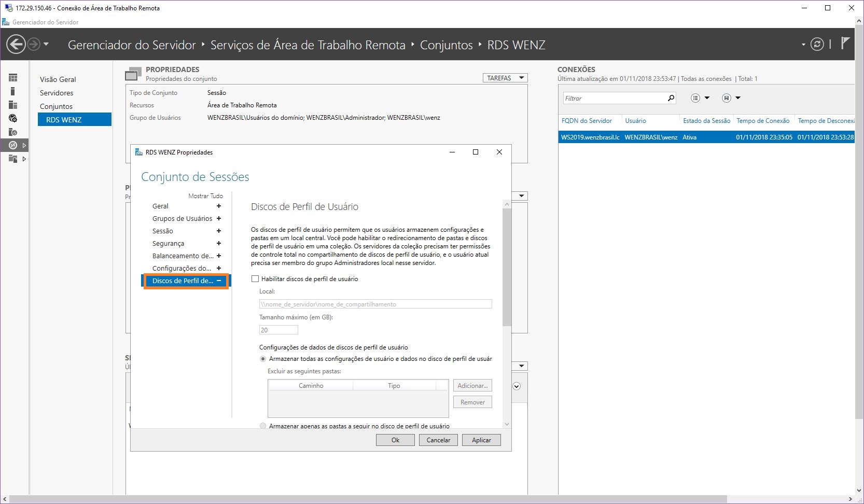The image size is (864, 504).
Task: Click the dialog's vertical scrollbar thumb
Action: point(507,267)
